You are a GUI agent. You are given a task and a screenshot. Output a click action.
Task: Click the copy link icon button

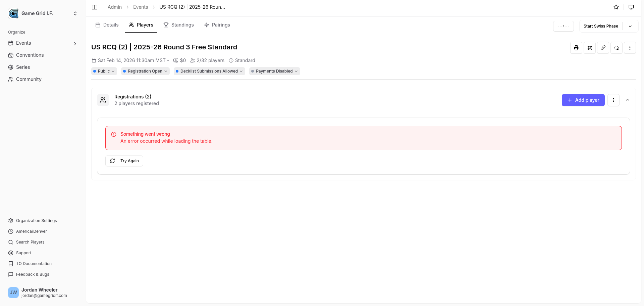tap(603, 48)
